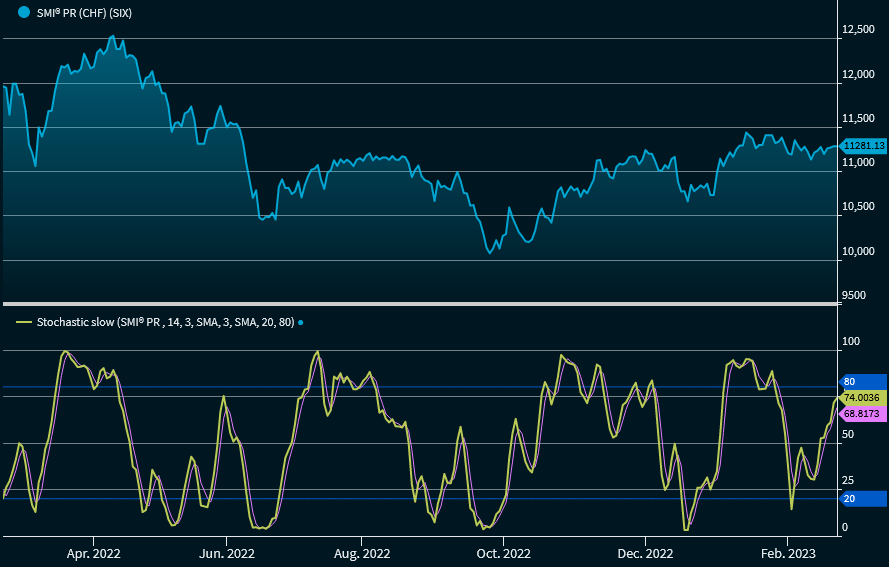Select the Oct. 2022 date on axis
This screenshot has width=889, height=567.
click(x=503, y=552)
